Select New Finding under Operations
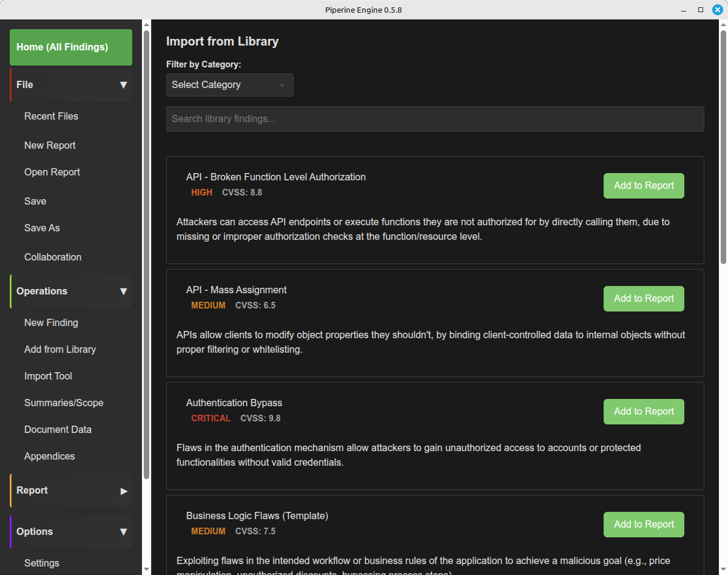Image resolution: width=728 pixels, height=575 pixels. 51,322
